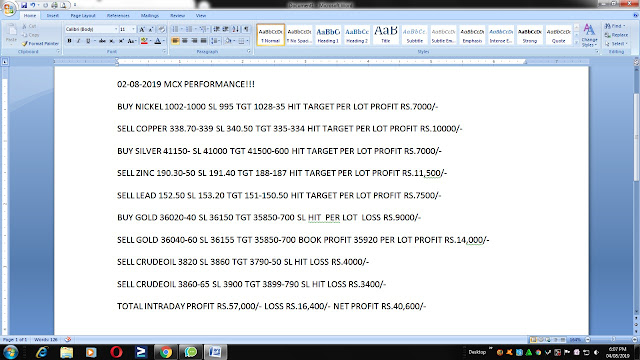The width and height of the screenshot is (640, 360).
Task: Click the TOTAL INTRADAY PROFIT line
Action: coord(271,306)
